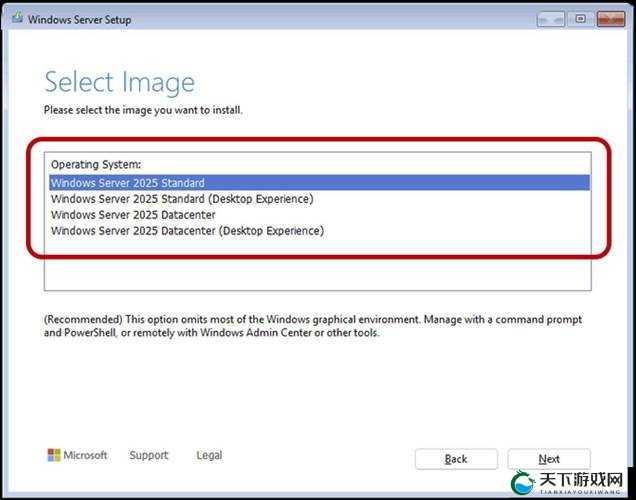Select Windows Server 2025 Standard option
This screenshot has width=636, height=500.
point(319,182)
